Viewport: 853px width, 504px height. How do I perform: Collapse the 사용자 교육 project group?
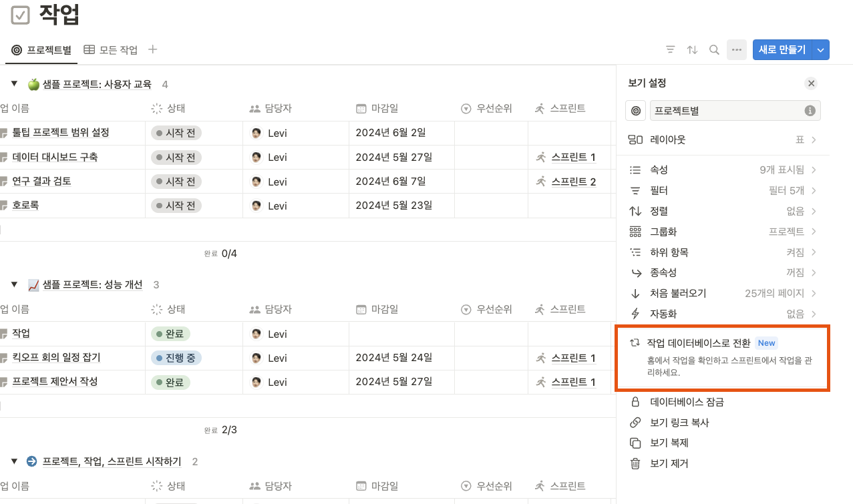[x=14, y=84]
